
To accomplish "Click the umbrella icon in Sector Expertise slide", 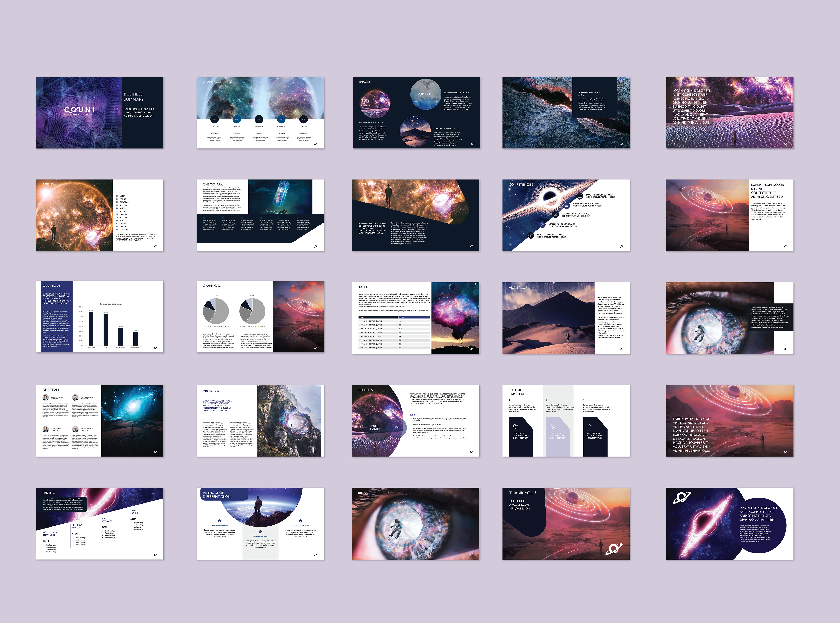I will tap(590, 427).
